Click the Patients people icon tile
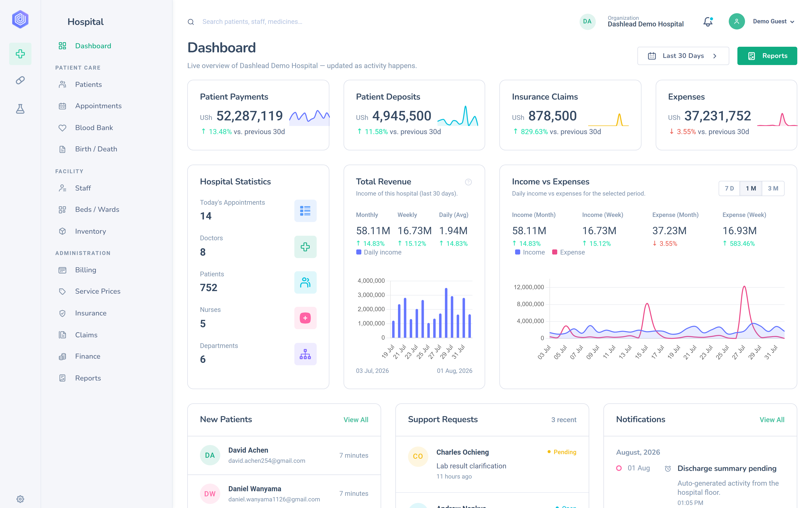812x508 pixels. coord(305,283)
